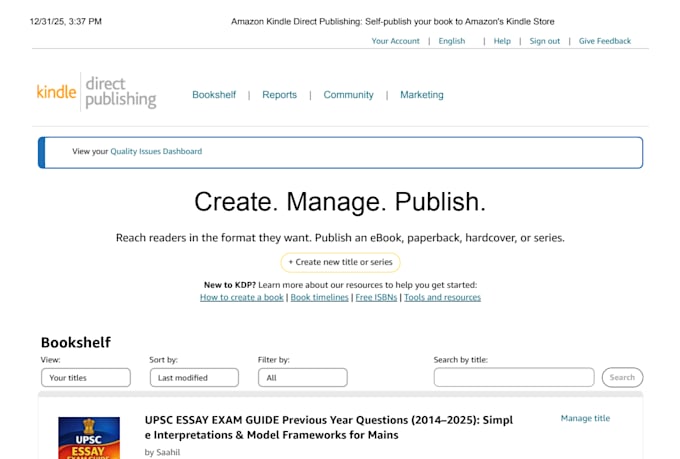Open the Book timelines link

click(x=319, y=298)
